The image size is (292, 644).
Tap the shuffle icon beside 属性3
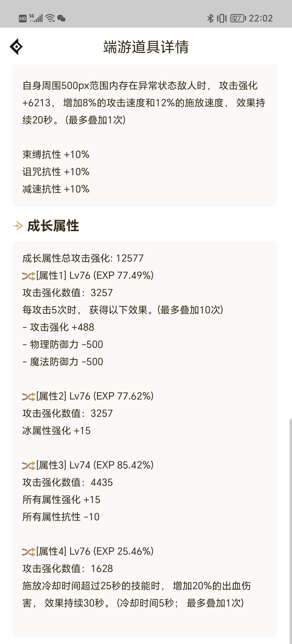pos(29,466)
